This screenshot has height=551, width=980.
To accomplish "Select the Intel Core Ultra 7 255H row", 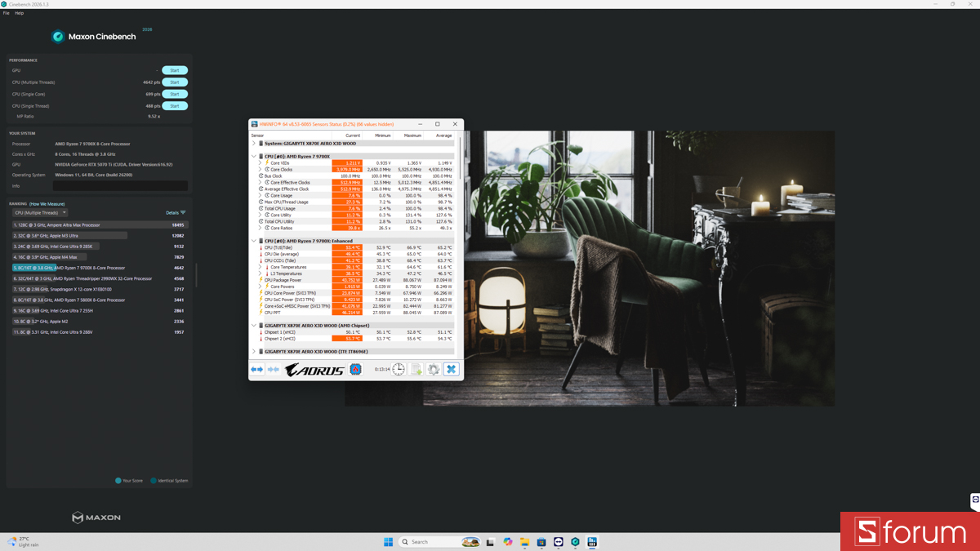I will click(99, 311).
